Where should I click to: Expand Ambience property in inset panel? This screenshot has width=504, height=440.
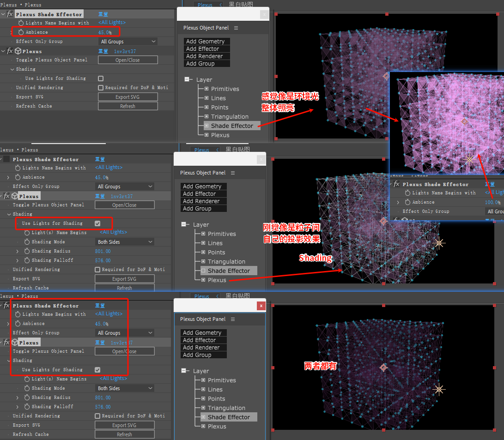coord(398,202)
